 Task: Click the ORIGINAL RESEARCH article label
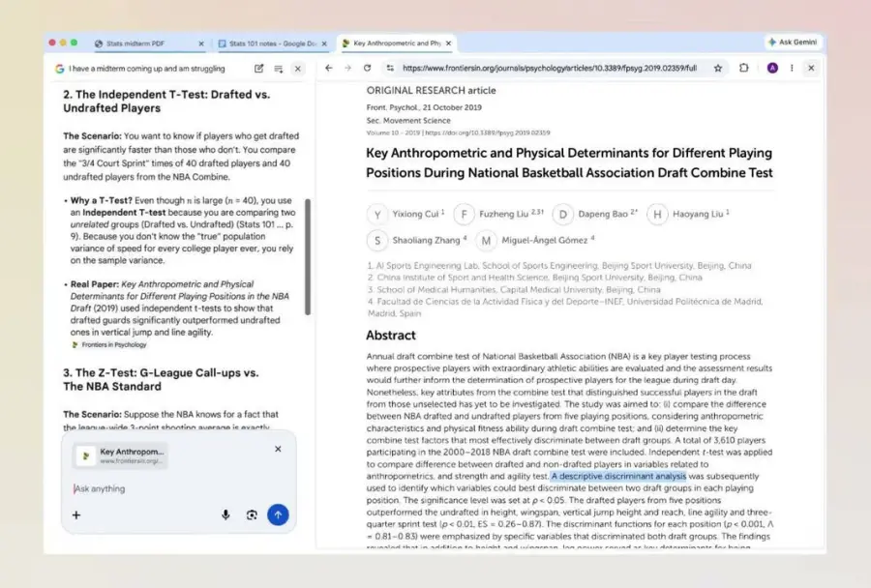tap(431, 91)
